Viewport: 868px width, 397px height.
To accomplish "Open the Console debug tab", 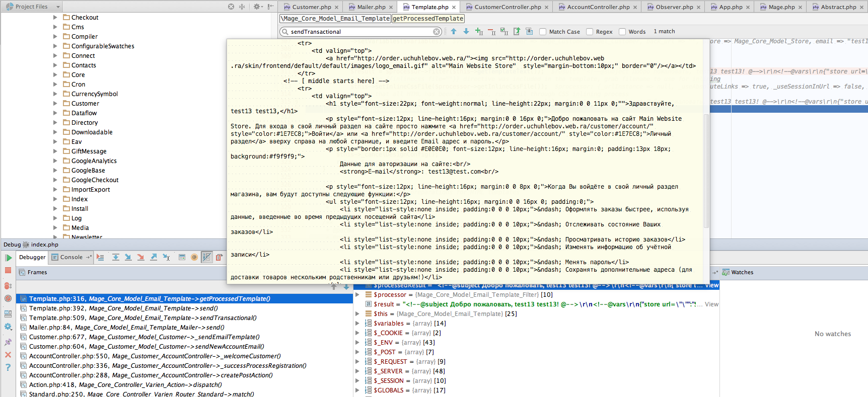I will pos(71,257).
